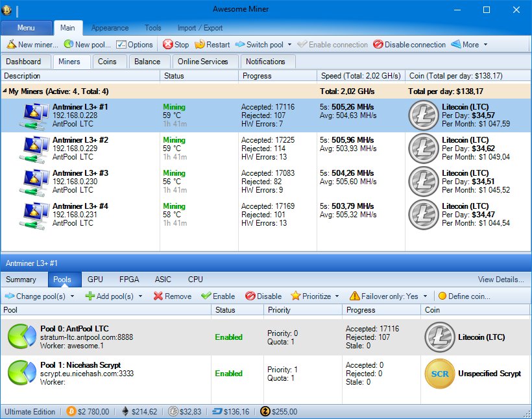Click the New miner toolbar icon
The image size is (532, 419).
12,44
